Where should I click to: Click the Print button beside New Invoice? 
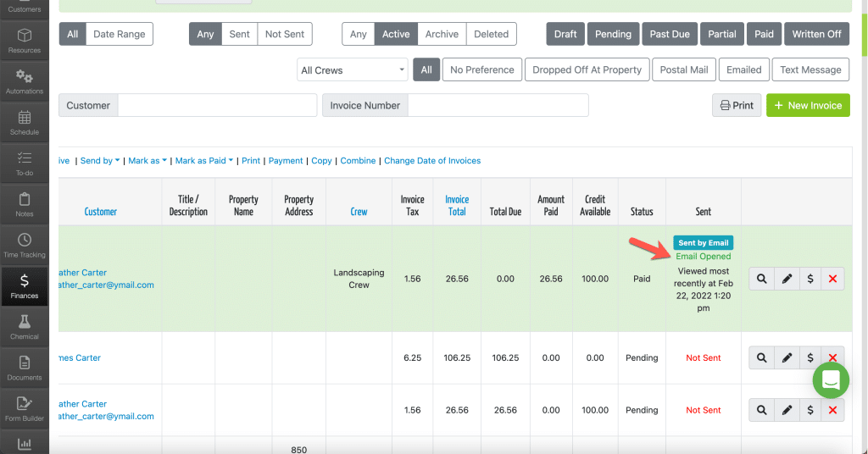click(x=737, y=105)
